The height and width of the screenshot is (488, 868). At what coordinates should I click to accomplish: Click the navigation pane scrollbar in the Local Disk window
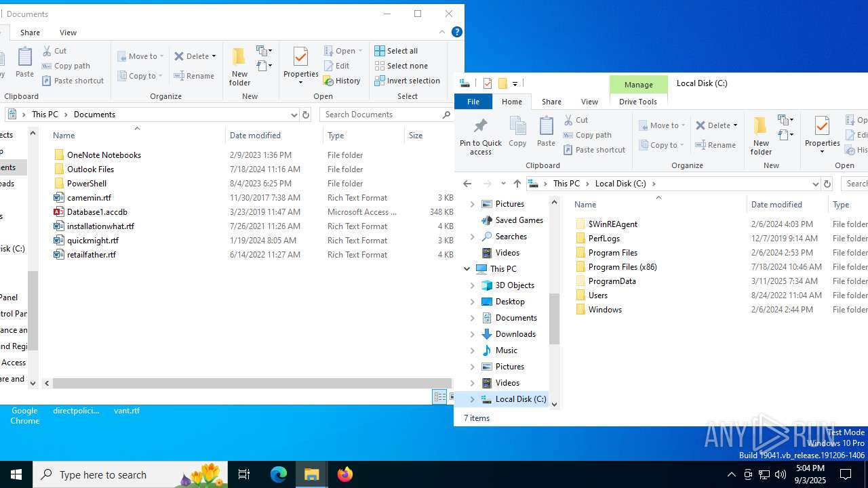point(554,319)
